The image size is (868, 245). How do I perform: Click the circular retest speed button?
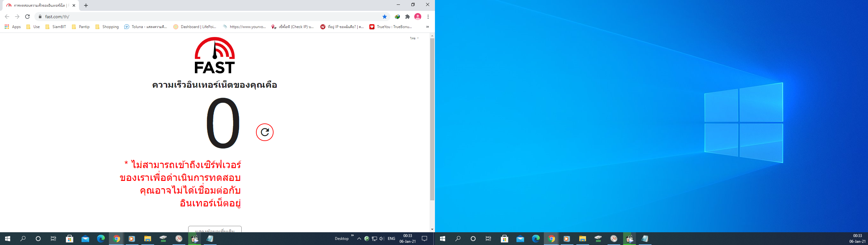pyautogui.click(x=265, y=132)
